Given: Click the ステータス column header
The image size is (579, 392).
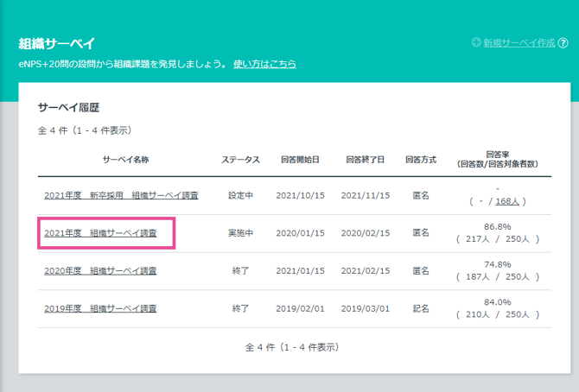Looking at the screenshot, I should click(240, 160).
